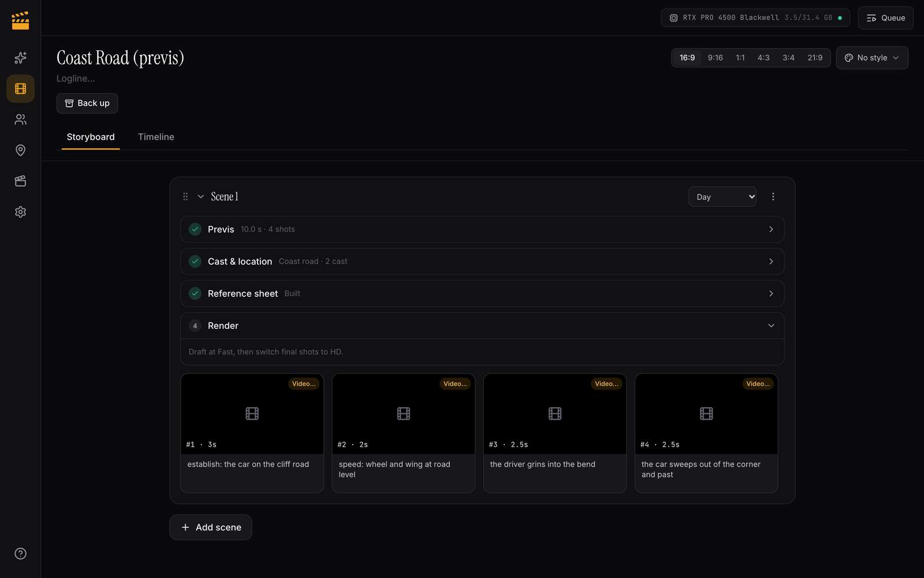Select the 21:9 aspect ratio
924x578 pixels.
pos(815,58)
